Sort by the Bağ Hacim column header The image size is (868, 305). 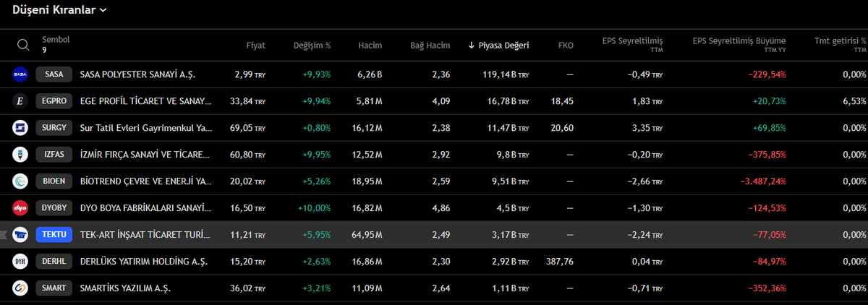point(430,45)
